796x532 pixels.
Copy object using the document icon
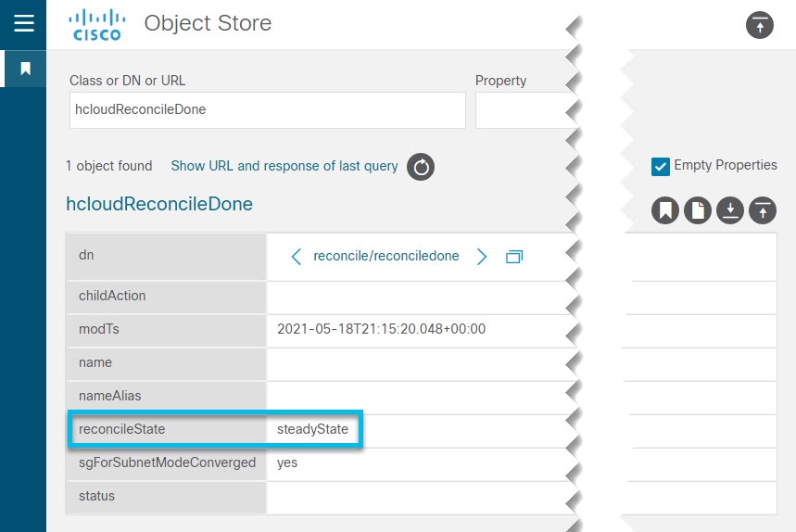698,210
